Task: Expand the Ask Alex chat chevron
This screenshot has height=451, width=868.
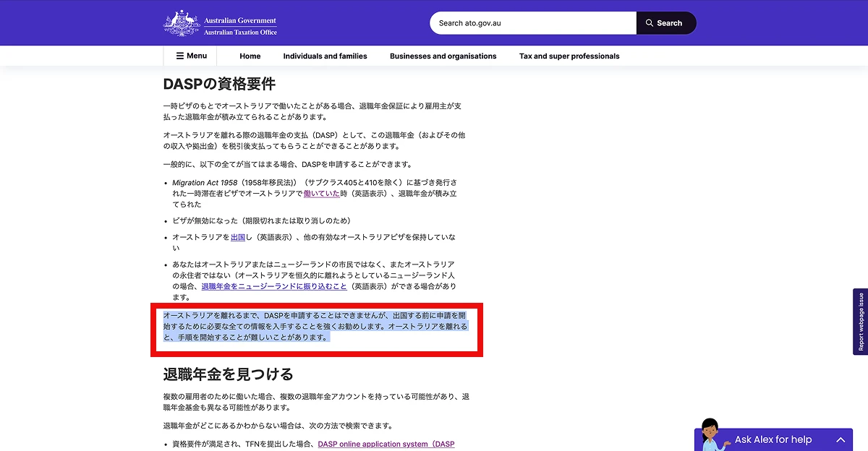Action: click(840, 439)
